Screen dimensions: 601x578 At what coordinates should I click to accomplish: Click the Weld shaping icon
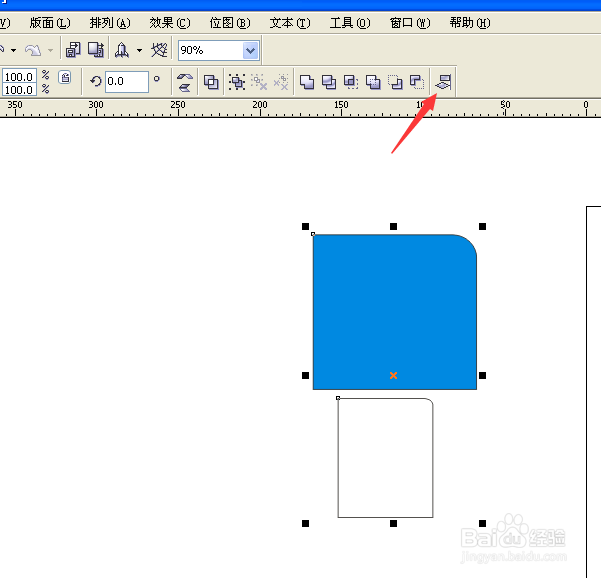click(x=307, y=82)
